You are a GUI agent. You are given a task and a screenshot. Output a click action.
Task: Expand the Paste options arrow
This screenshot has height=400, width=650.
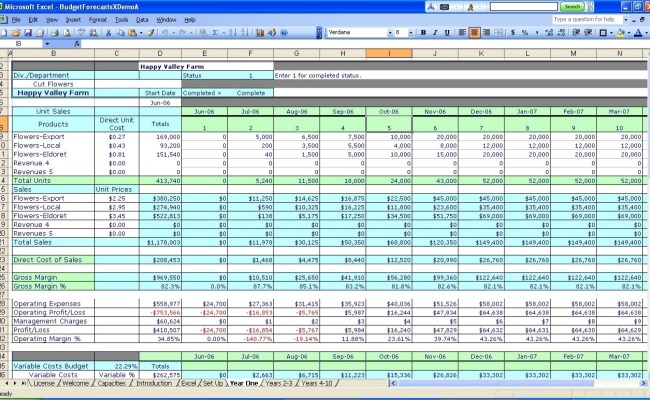click(x=141, y=33)
